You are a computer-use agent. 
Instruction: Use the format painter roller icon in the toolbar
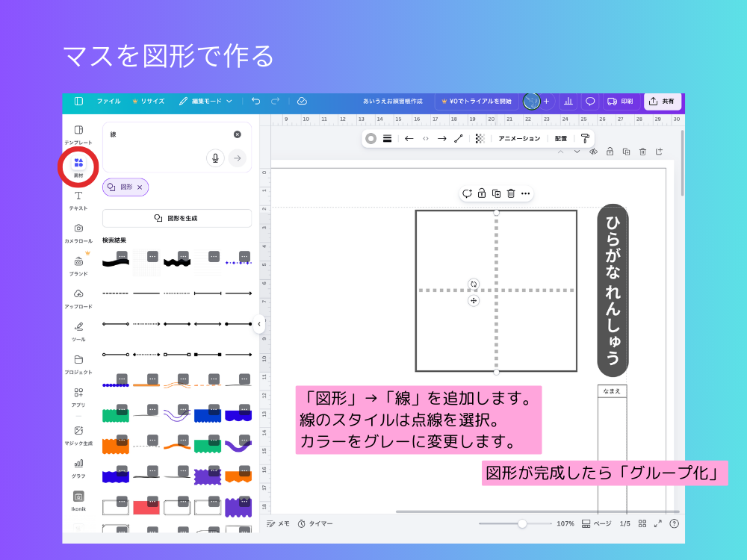(x=586, y=139)
